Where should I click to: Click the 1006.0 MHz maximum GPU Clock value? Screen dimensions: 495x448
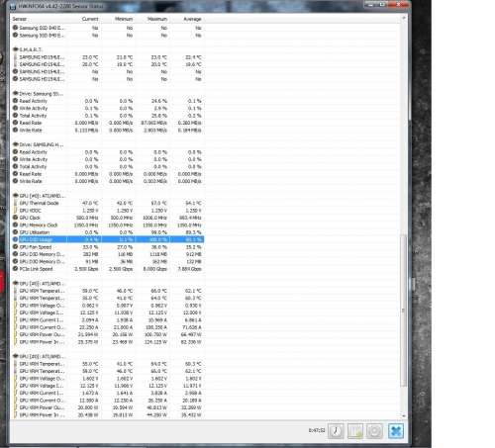click(155, 218)
